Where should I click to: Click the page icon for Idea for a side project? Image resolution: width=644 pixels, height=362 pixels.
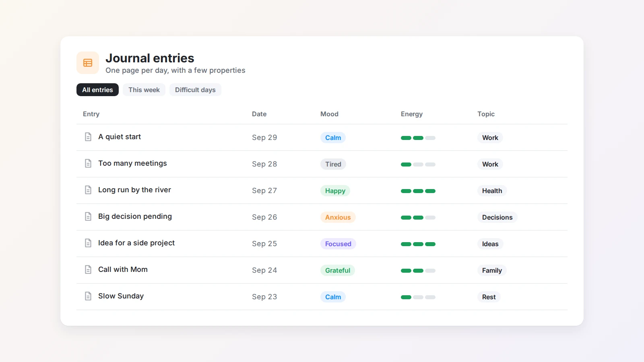[88, 243]
